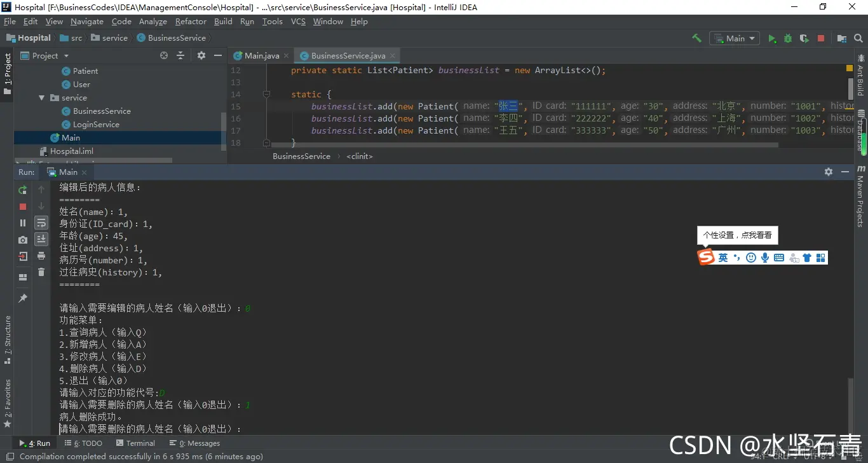This screenshot has width=868, height=463.
Task: Dump threads using the camera icon
Action: [x=23, y=240]
